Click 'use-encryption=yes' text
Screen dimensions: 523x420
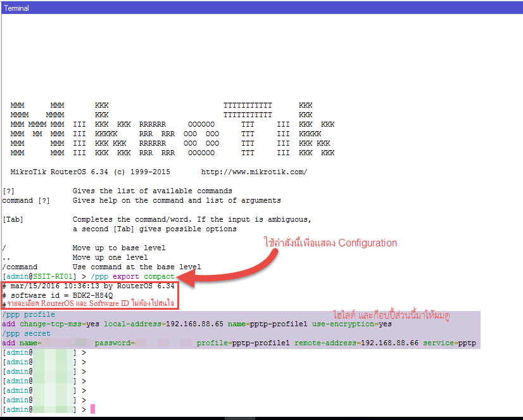(352, 324)
